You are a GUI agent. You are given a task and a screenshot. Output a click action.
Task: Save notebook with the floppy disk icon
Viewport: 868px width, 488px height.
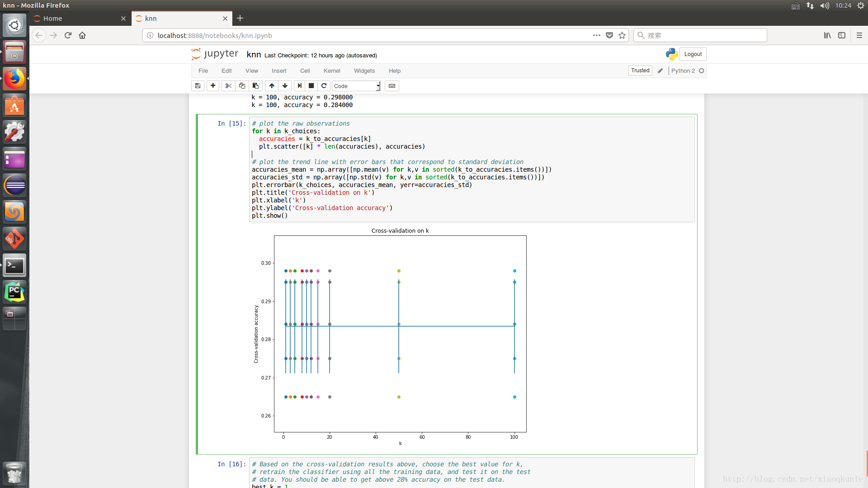click(x=198, y=86)
